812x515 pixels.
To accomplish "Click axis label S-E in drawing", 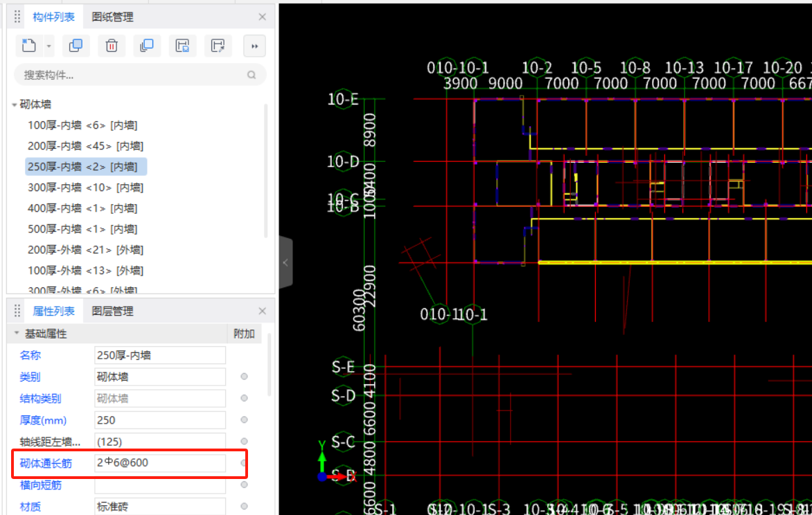I will click(344, 367).
